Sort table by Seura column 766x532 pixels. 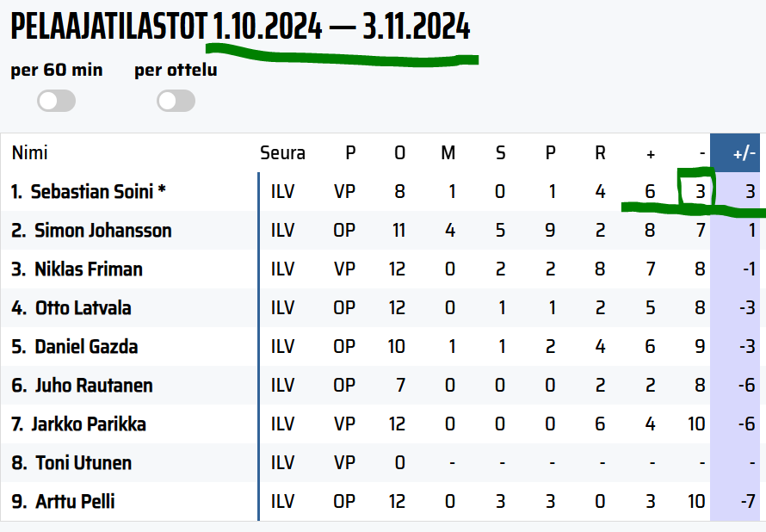pos(282,153)
